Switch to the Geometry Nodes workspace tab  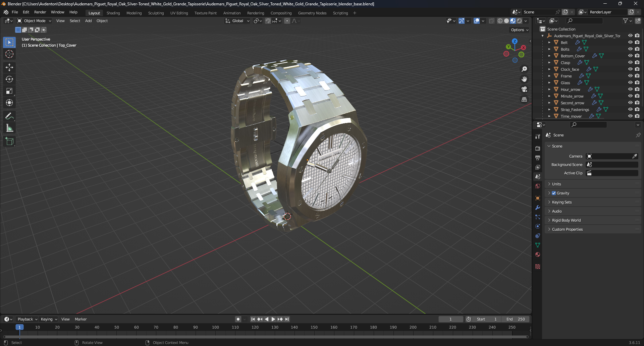coord(312,13)
